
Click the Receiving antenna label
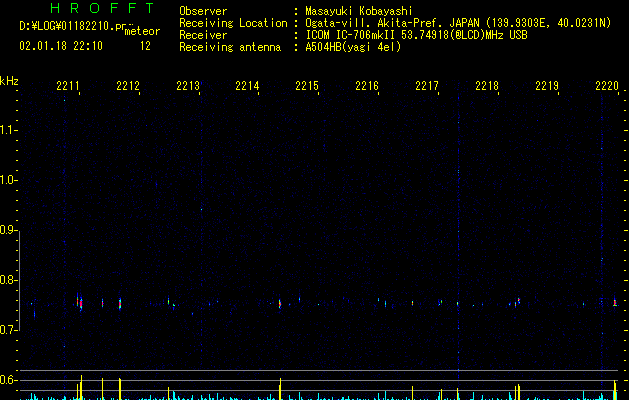[x=230, y=47]
